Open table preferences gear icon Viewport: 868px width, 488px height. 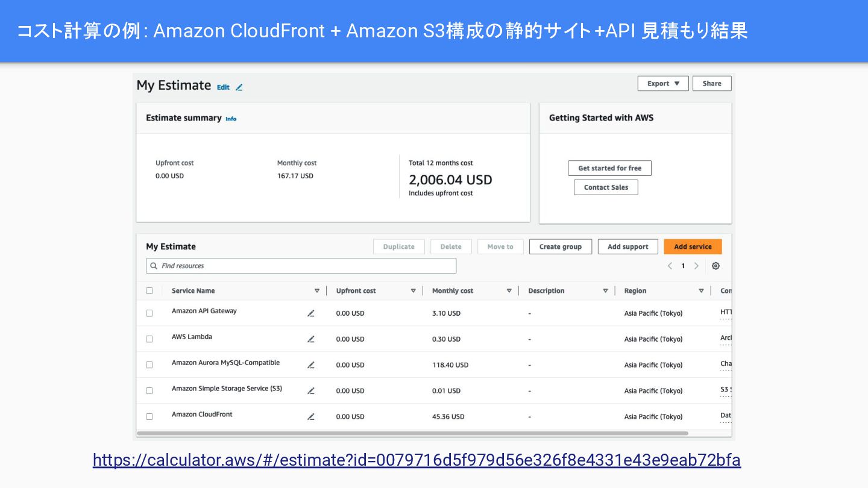715,266
